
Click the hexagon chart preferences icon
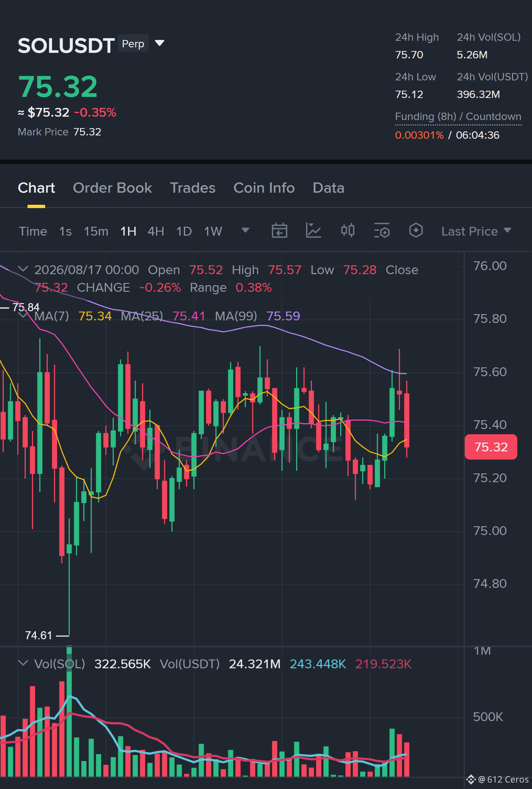(x=416, y=231)
